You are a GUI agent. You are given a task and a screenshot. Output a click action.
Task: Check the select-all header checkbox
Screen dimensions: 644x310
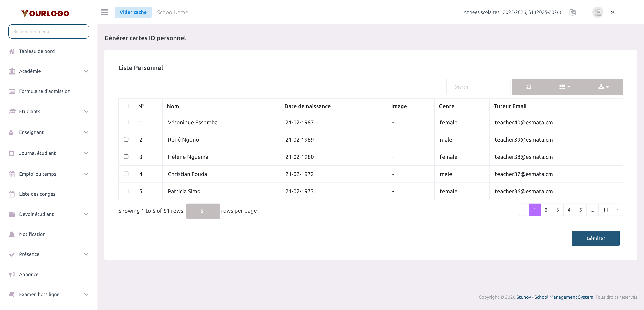click(126, 106)
